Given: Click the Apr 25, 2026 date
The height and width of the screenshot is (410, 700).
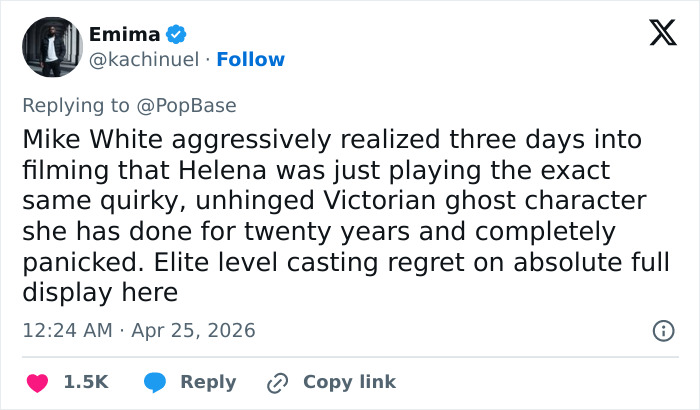Looking at the screenshot, I should 191,329.
